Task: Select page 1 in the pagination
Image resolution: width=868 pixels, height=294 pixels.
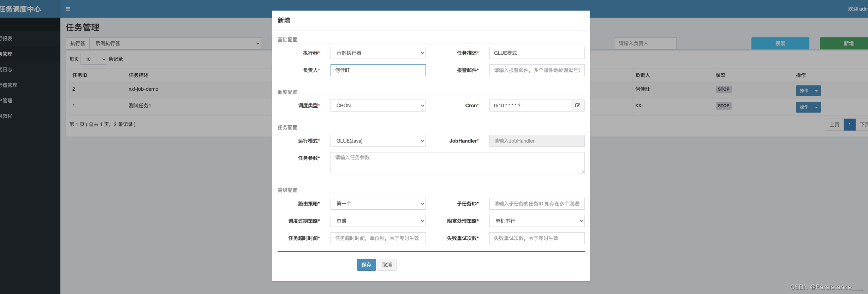Action: [850, 125]
